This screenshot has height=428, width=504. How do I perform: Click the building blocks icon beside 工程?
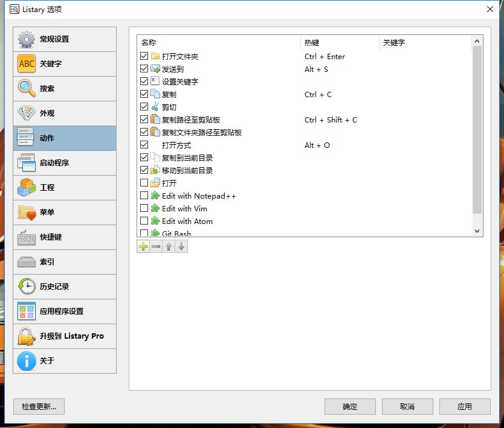coord(27,188)
